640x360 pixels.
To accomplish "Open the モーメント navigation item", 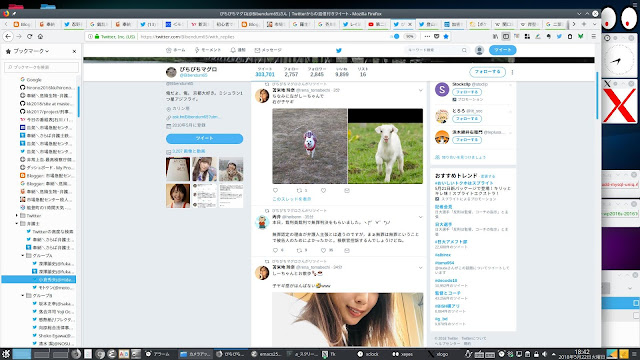I will (207, 50).
